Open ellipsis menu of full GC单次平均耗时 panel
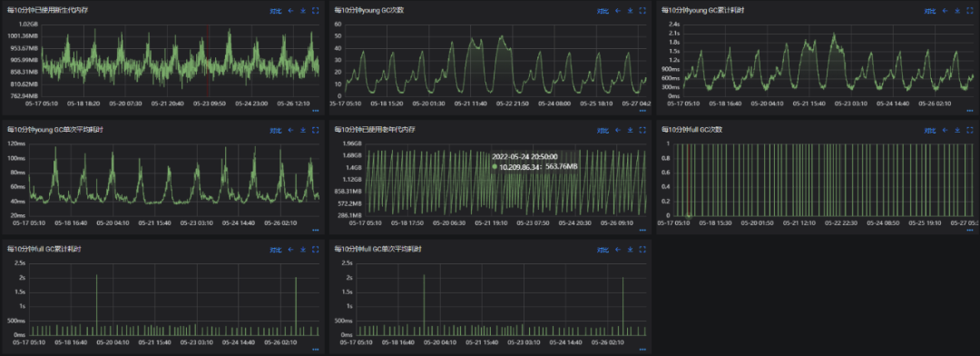Screen dimensions: 980x356 642,350
